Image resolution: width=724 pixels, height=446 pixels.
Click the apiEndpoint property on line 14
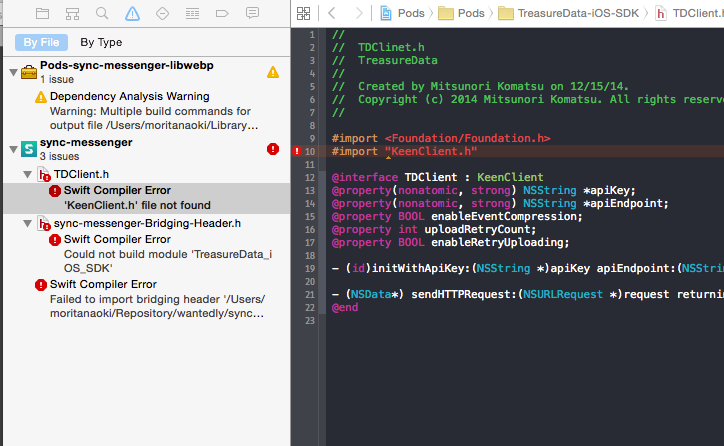500,203
